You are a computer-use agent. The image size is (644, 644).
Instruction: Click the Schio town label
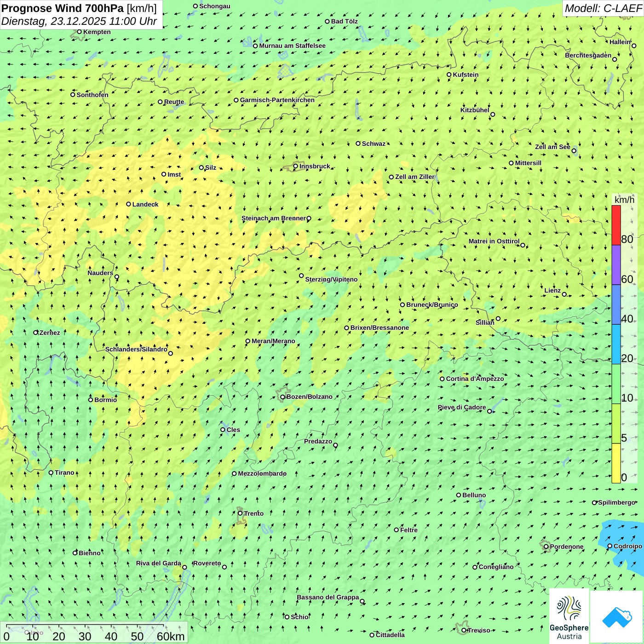[299, 617]
